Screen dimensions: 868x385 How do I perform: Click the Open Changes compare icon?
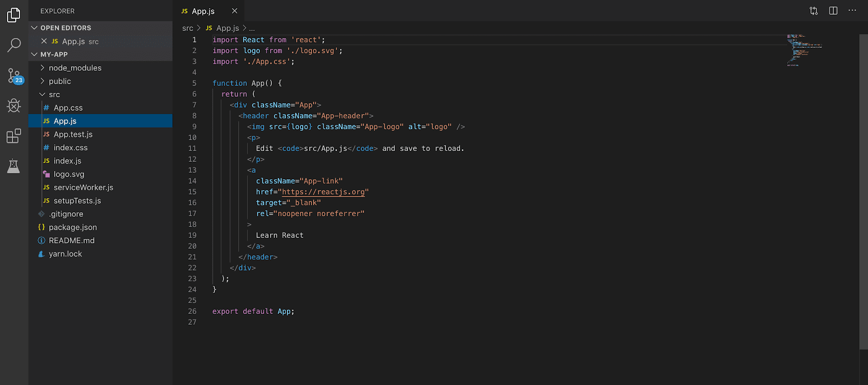pyautogui.click(x=813, y=11)
